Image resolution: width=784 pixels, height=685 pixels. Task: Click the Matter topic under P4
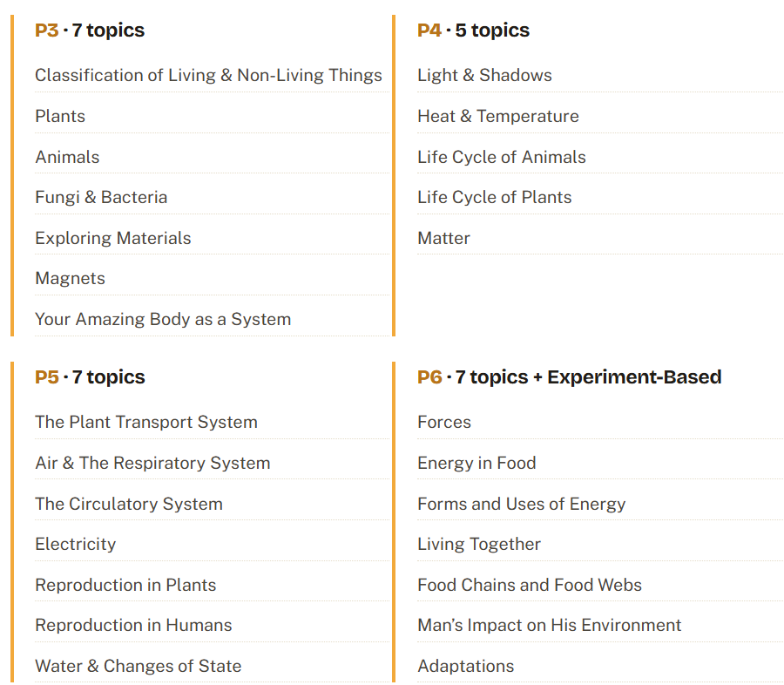tap(443, 238)
